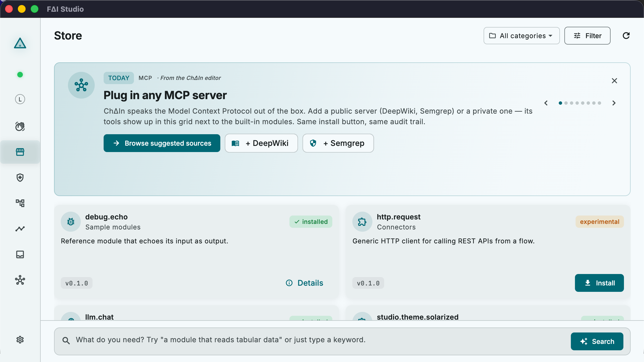Click Browse suggested sources button
644x362 pixels.
(162, 143)
